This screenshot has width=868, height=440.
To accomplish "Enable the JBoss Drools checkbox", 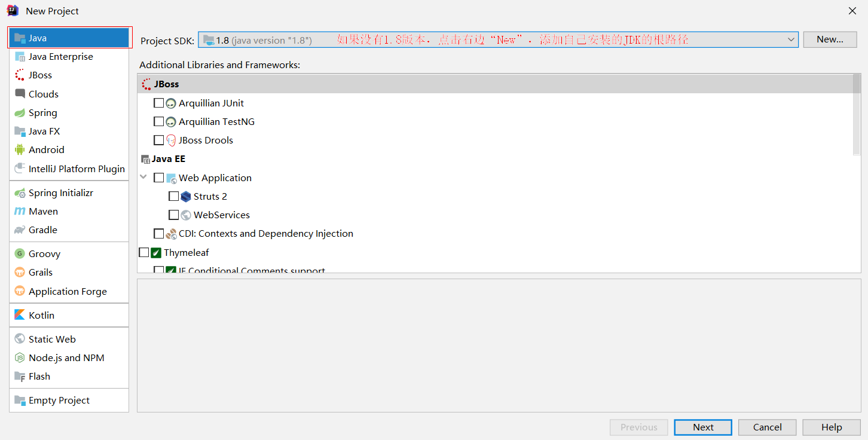I will [x=158, y=140].
